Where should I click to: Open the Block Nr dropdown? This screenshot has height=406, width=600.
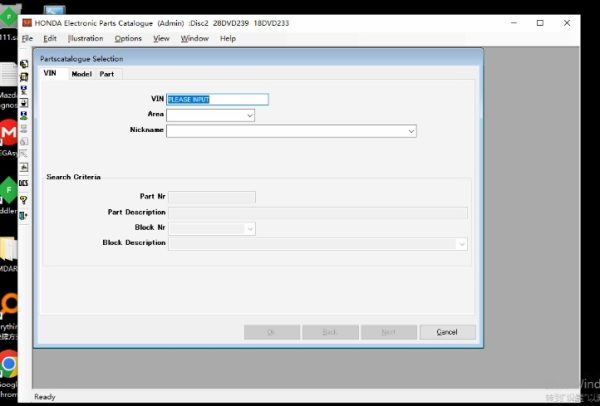pos(250,229)
